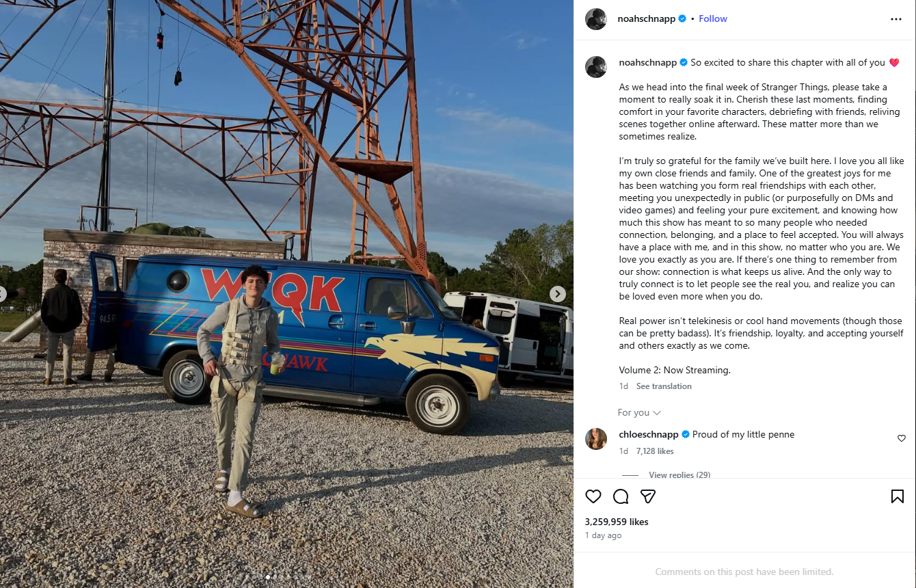This screenshot has width=916, height=588.
Task: Follow noahschnapp
Action: (713, 19)
